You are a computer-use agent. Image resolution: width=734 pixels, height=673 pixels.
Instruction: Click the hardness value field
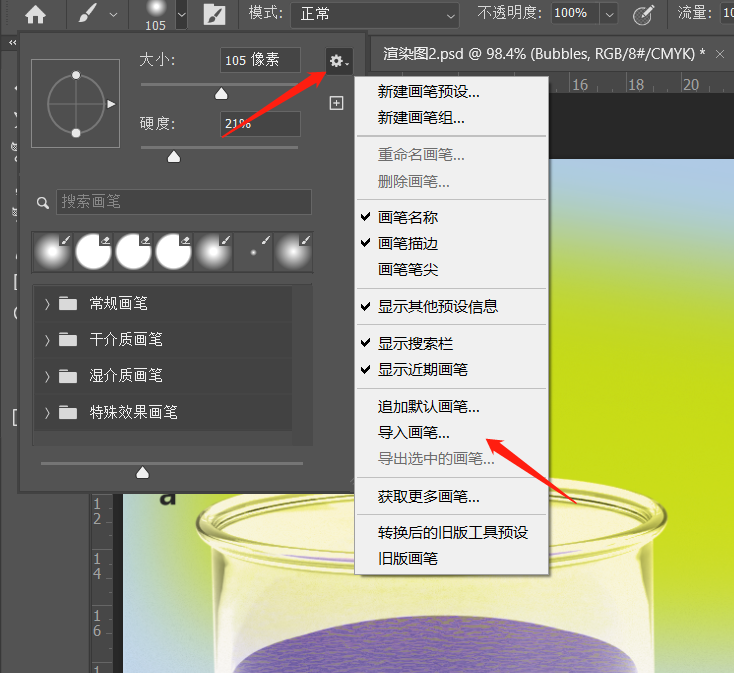[260, 124]
